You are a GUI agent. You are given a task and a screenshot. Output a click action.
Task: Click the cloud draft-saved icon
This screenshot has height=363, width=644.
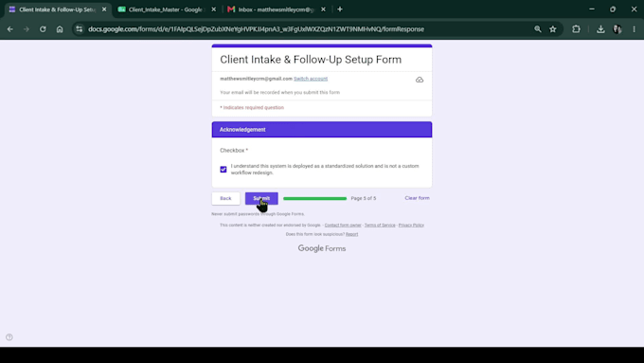(x=420, y=80)
